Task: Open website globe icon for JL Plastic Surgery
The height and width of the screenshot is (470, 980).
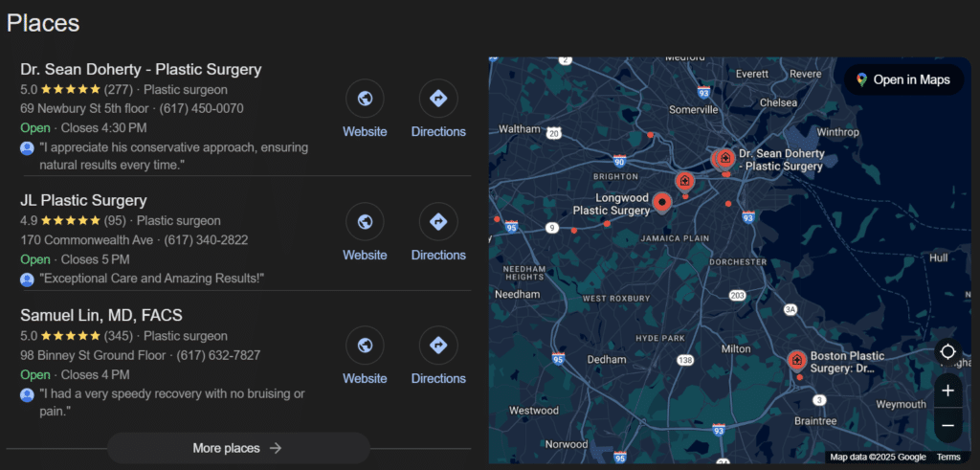Action: pyautogui.click(x=365, y=221)
